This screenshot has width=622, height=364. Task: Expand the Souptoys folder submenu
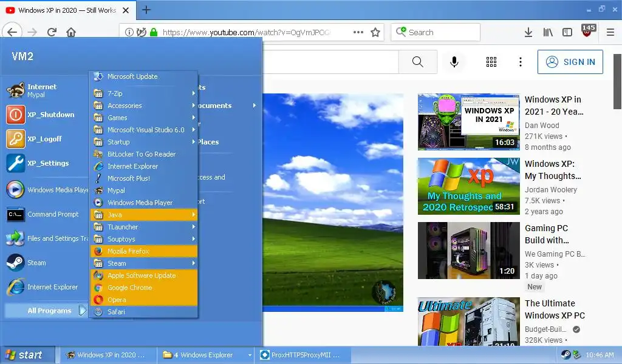[x=144, y=239]
